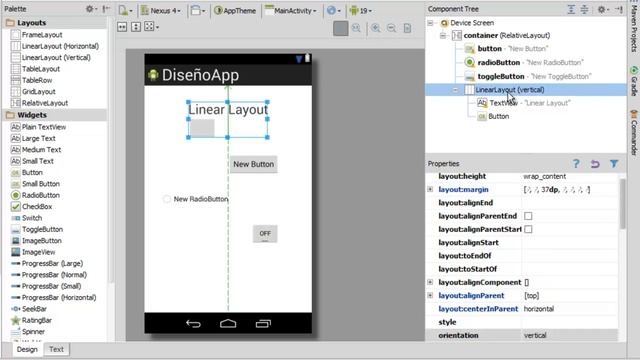Switch to the Design tab

coord(27,349)
